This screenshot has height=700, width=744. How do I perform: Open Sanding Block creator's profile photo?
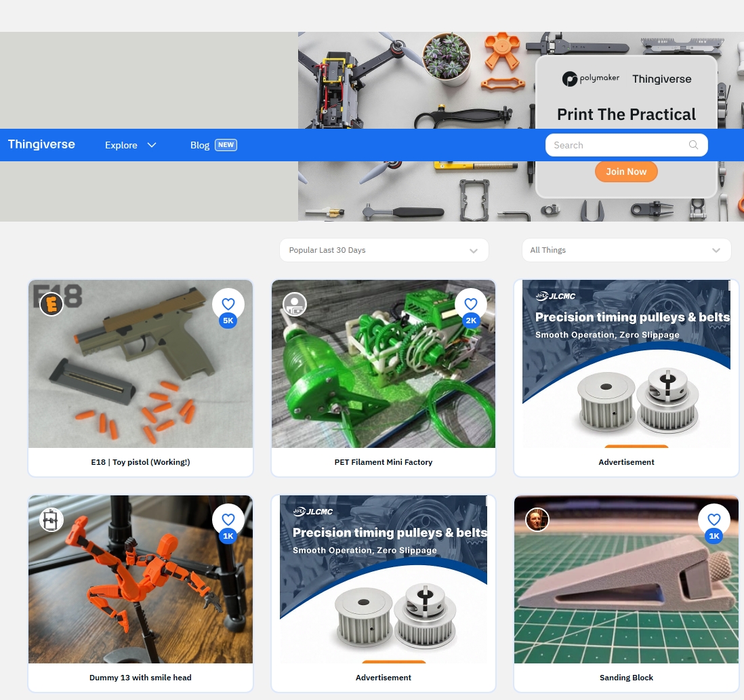pyautogui.click(x=537, y=520)
